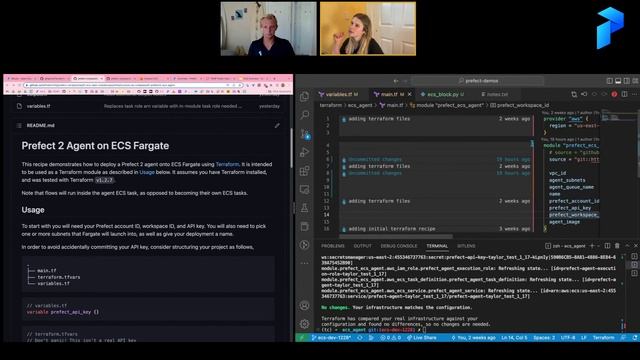Follow the Terraform link in README

point(227,164)
